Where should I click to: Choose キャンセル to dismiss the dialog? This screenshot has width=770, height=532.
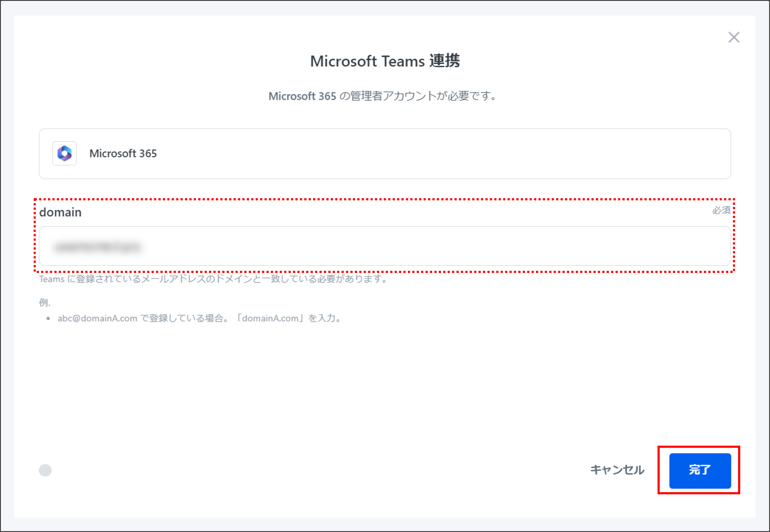point(617,471)
